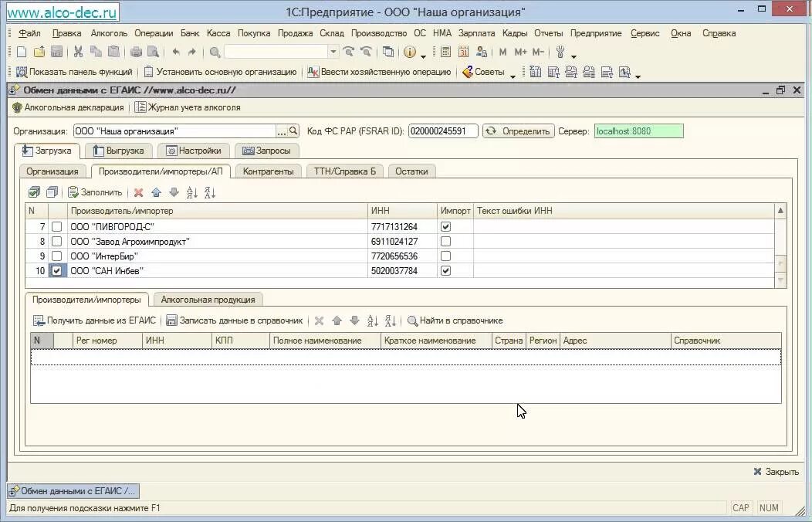
Task: Sort ascending in upper producers table
Action: pyautogui.click(x=192, y=192)
